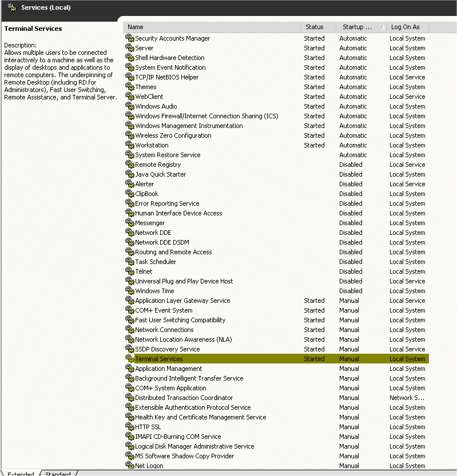Select IMAPI CD-Burning COM Service name

coord(178,437)
